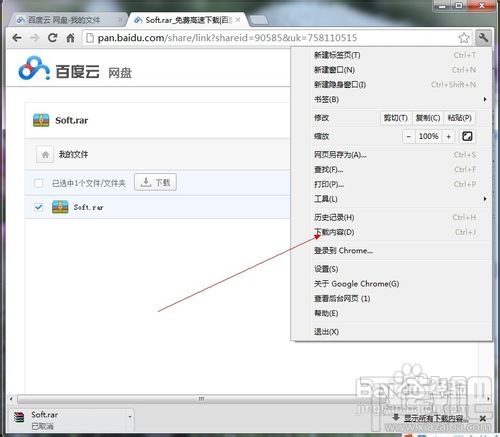Toggle fullscreen icon in the zoom row
The image size is (500, 437).
467,136
